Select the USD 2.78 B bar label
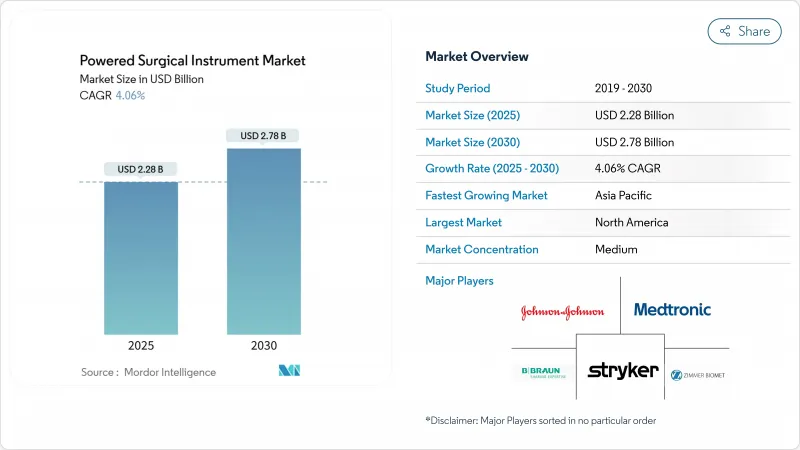 (263, 135)
